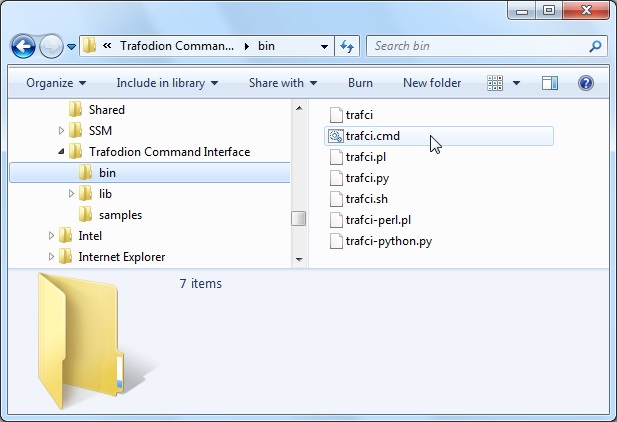617x422 pixels.
Task: Open the Share with dropdown
Action: (x=283, y=83)
